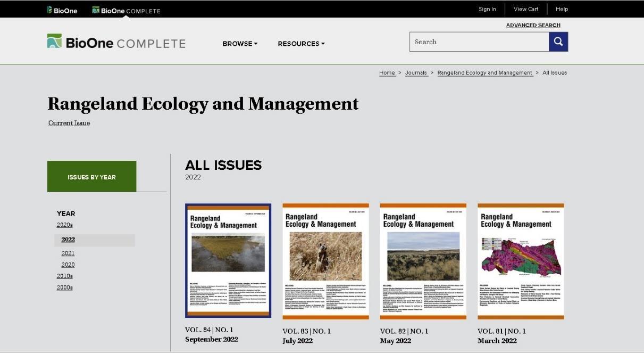Click the 'VOL. 81 | NO. 1' label
This screenshot has width=644, height=353.
point(502,331)
